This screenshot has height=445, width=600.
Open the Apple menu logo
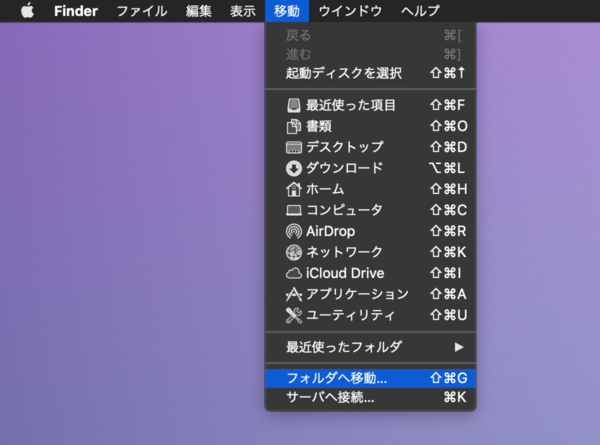(x=27, y=11)
